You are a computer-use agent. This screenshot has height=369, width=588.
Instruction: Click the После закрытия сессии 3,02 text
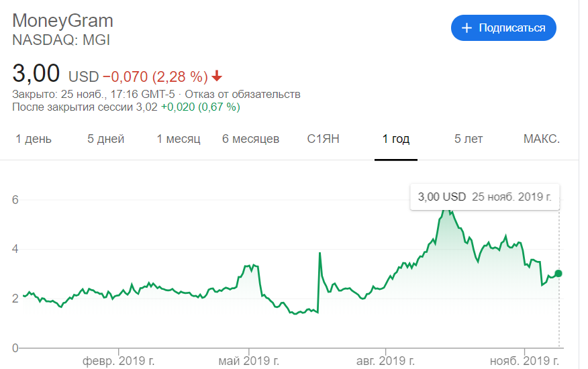(x=85, y=107)
